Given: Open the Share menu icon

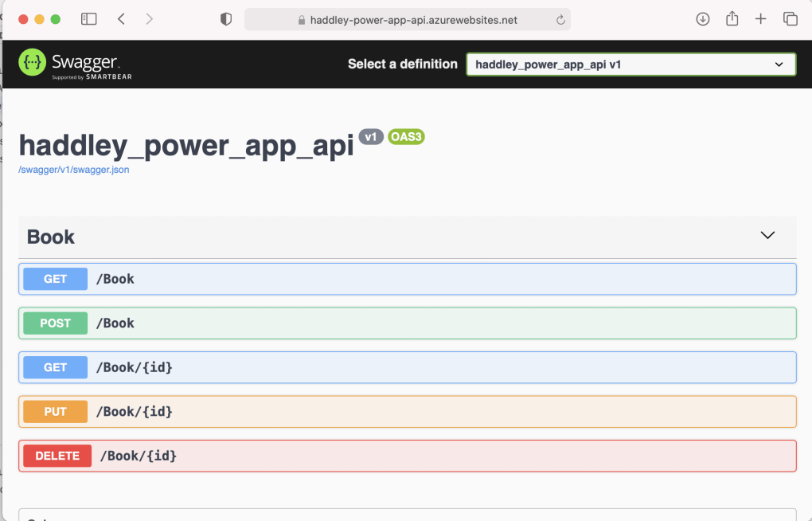Looking at the screenshot, I should [732, 19].
